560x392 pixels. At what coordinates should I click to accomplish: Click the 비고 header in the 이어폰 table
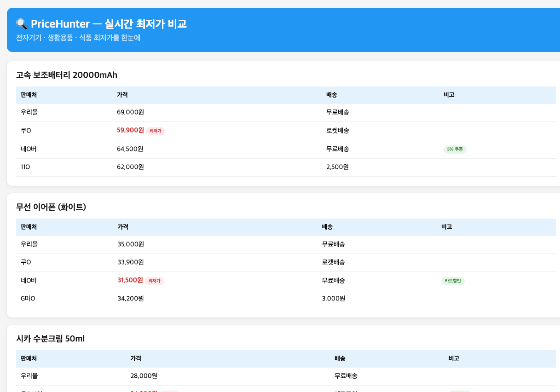point(447,227)
